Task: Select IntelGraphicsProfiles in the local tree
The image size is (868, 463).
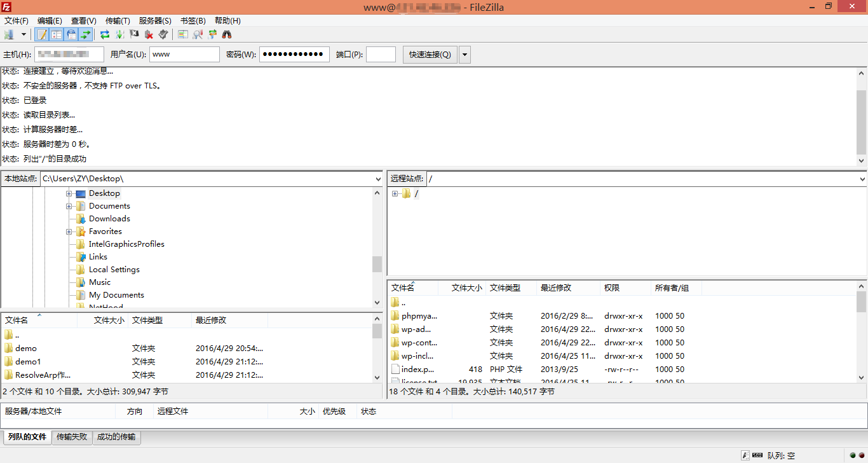Action: click(126, 244)
